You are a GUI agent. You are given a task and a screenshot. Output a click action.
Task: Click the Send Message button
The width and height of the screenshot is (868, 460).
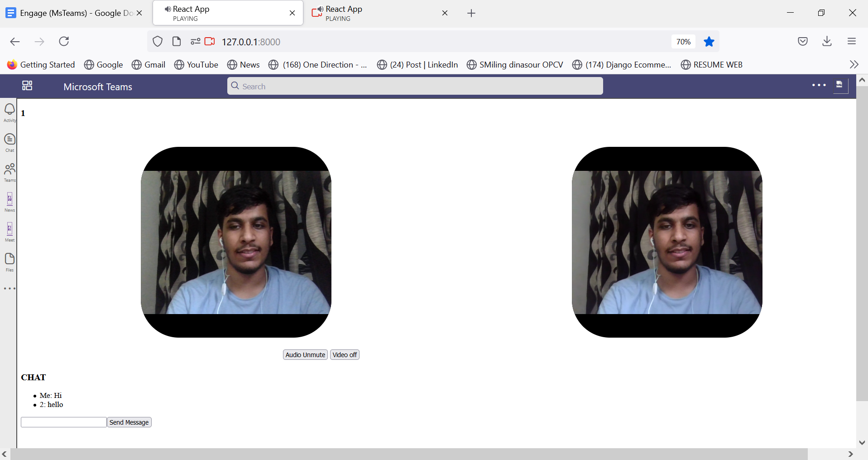[x=129, y=422]
